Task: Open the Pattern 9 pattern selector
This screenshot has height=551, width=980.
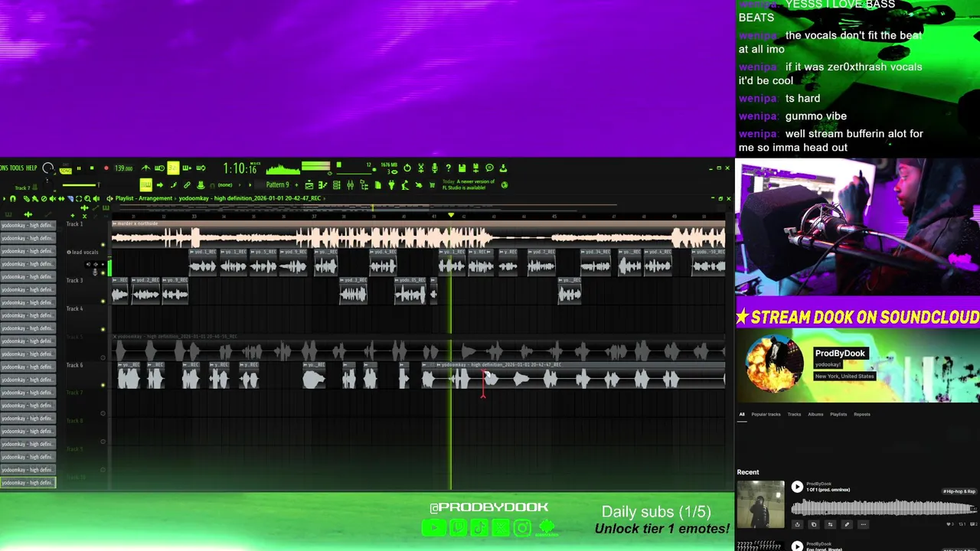Action: [x=277, y=185]
